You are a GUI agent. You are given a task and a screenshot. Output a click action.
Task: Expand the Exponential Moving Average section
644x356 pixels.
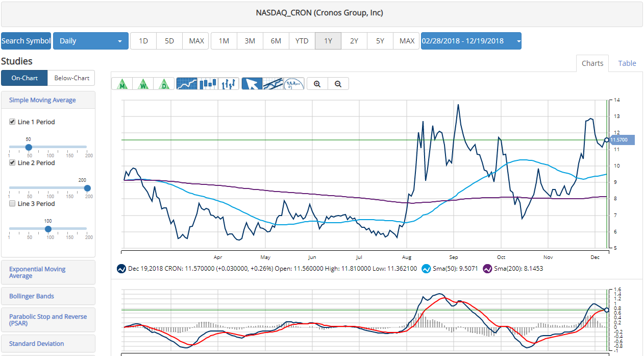tap(48, 272)
